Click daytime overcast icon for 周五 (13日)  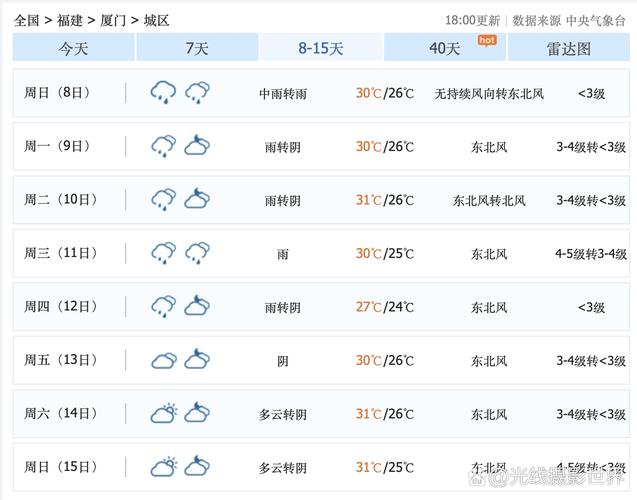pos(164,360)
